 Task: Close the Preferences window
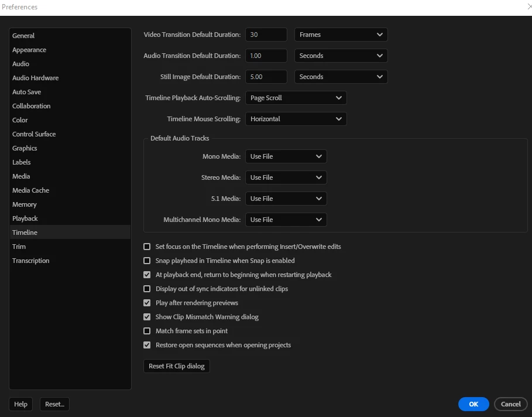[529, 7]
